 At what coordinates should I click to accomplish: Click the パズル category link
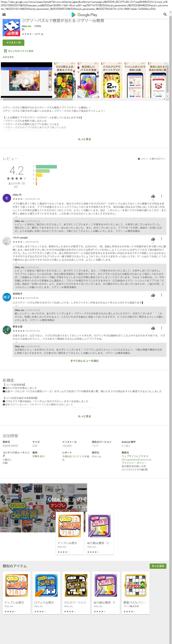coord(37,26)
